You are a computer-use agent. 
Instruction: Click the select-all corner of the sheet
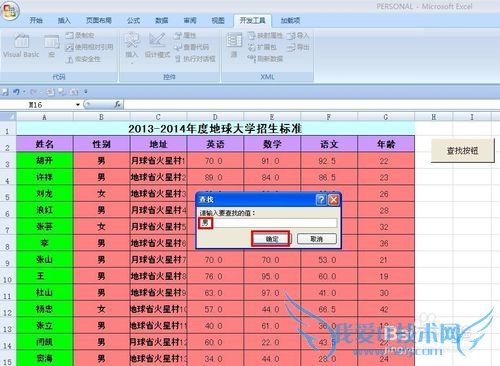8,117
